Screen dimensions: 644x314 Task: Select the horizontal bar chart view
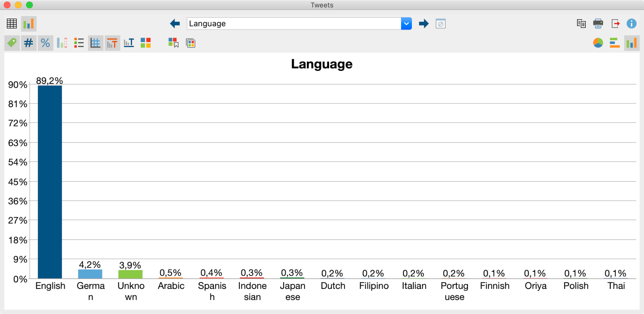(615, 42)
